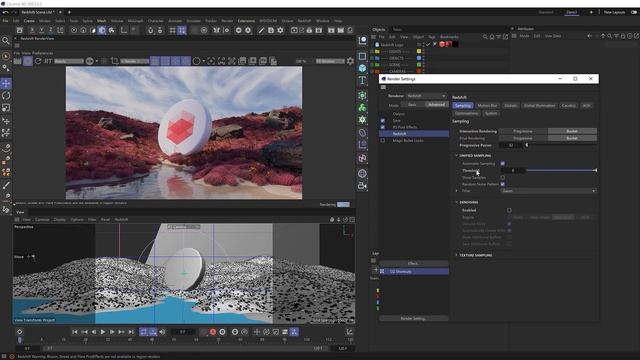Click the camera object icon in palette
The image size is (640, 360).
pyautogui.click(x=362, y=186)
